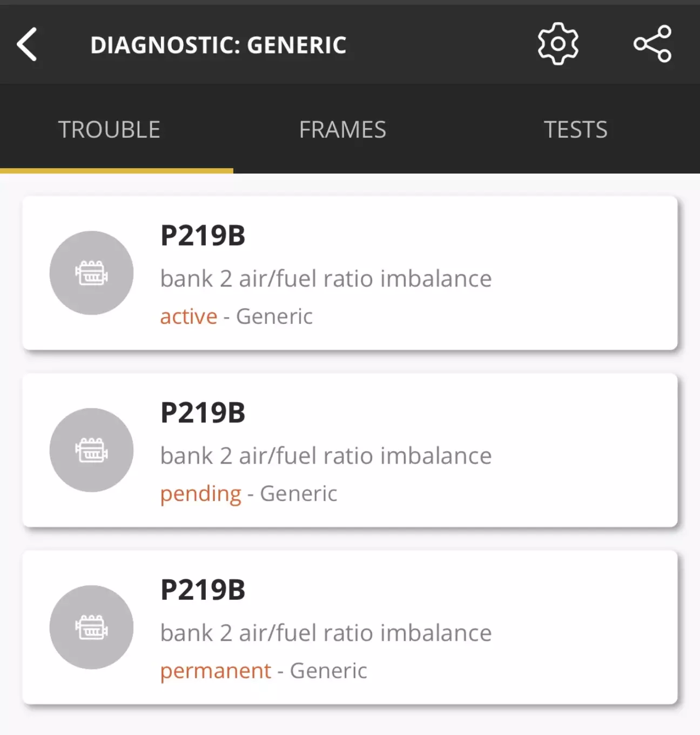This screenshot has height=735, width=700.
Task: Tap P219B code title in second card
Action: pos(203,413)
